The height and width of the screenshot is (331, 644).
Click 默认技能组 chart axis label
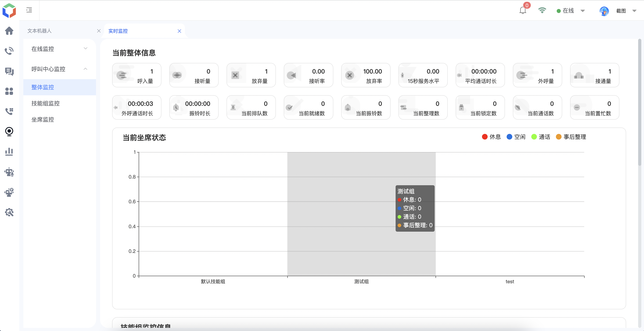point(213,281)
